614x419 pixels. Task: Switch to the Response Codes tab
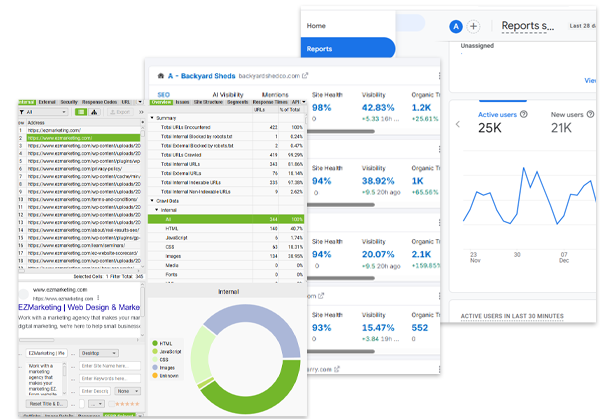click(99, 102)
